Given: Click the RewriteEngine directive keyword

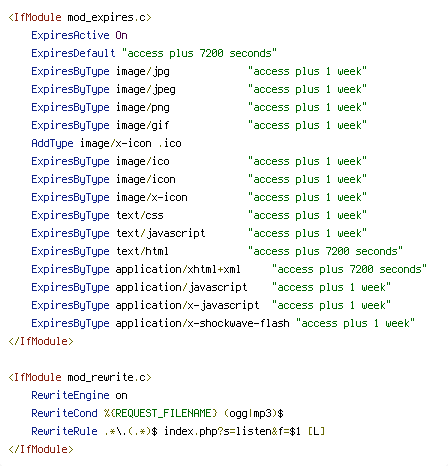Looking at the screenshot, I should (70, 395).
